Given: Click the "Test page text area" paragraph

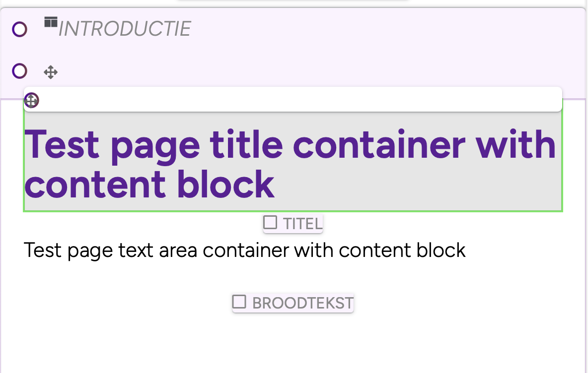Looking at the screenshot, I should point(244,250).
